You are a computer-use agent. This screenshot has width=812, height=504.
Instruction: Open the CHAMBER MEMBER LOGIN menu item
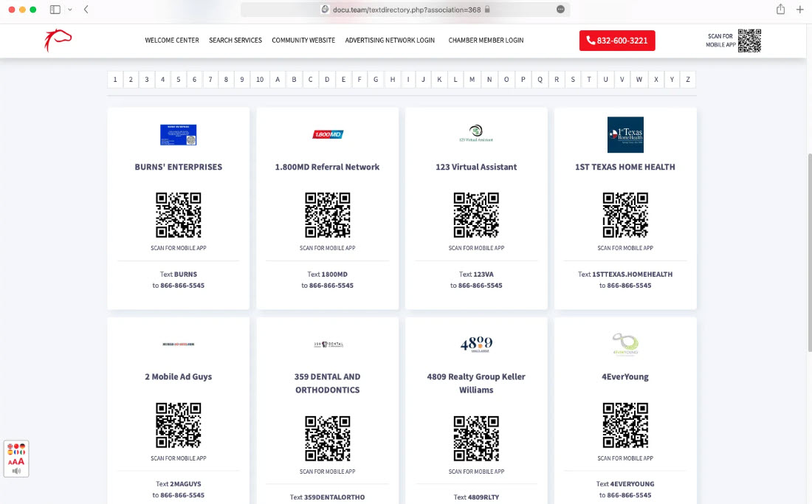pyautogui.click(x=486, y=41)
